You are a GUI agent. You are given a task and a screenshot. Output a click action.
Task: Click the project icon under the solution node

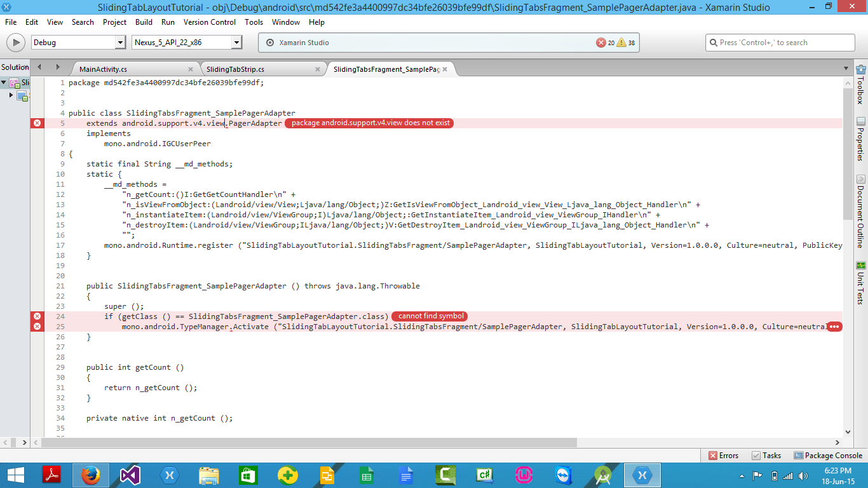click(x=22, y=96)
